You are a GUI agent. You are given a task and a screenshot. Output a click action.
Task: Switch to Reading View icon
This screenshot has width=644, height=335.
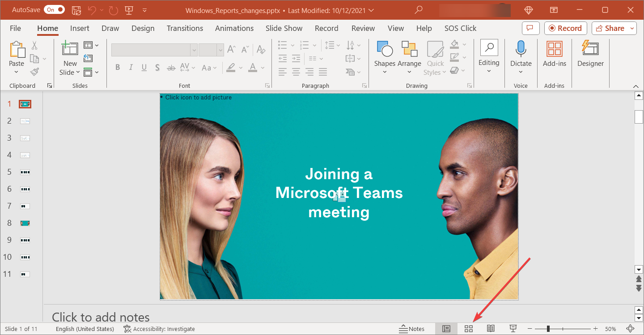(x=491, y=329)
